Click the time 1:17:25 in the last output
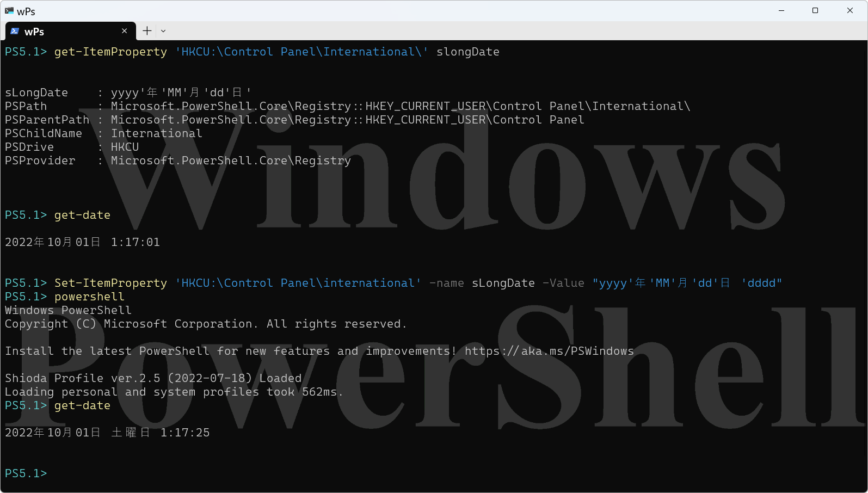 (185, 433)
